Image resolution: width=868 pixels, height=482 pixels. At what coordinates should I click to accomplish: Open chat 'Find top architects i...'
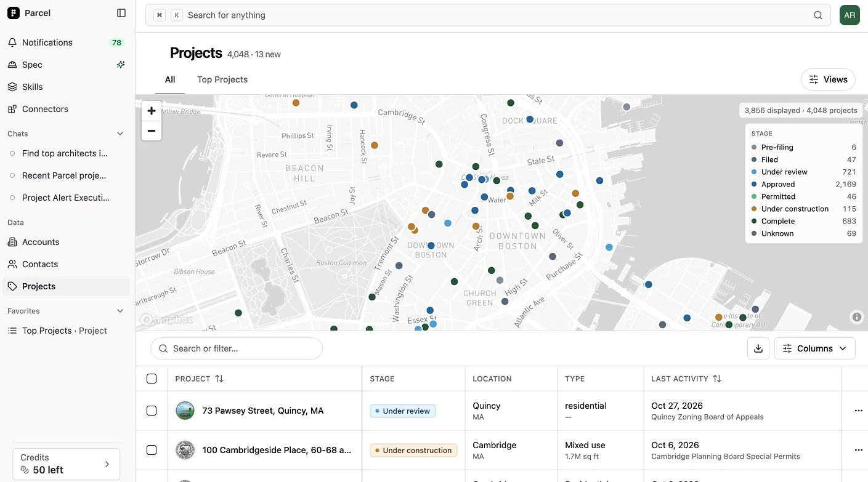coord(66,153)
